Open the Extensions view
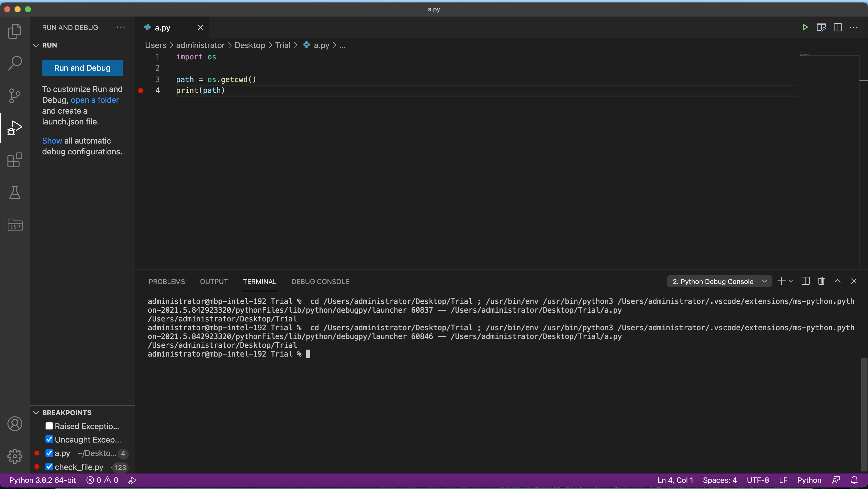 [15, 160]
